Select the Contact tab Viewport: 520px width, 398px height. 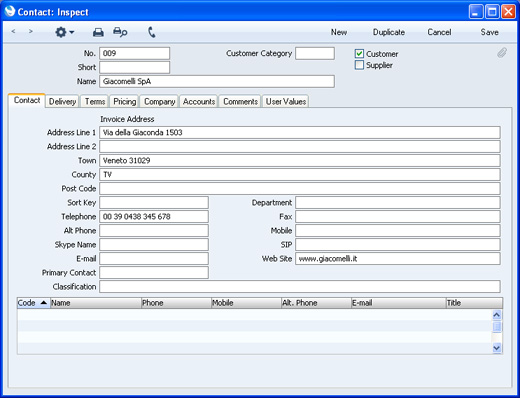pyautogui.click(x=27, y=100)
